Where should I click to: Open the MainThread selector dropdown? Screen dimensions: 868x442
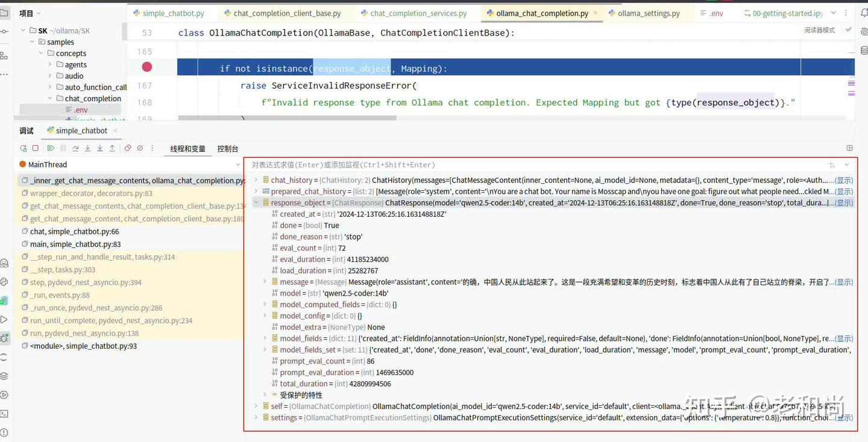point(239,164)
